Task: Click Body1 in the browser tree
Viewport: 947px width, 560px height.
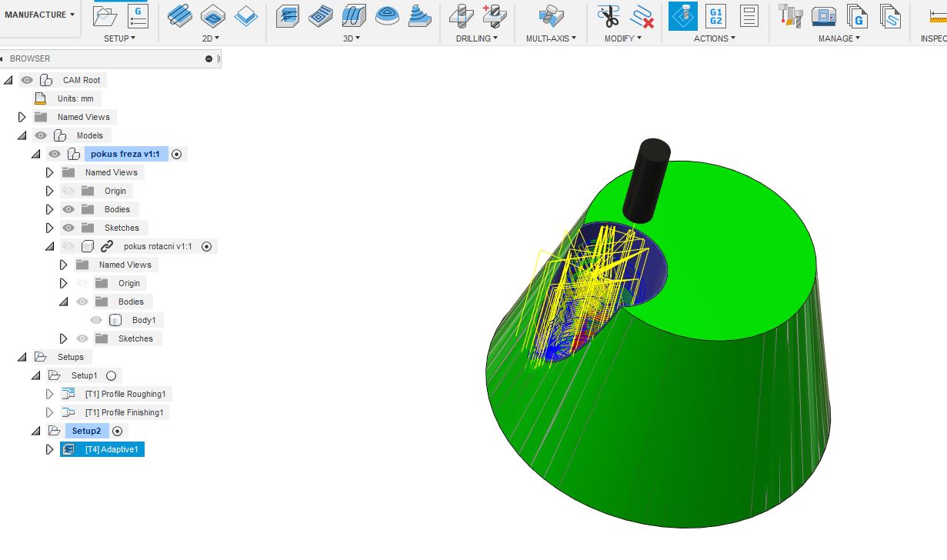Action: pos(143,320)
